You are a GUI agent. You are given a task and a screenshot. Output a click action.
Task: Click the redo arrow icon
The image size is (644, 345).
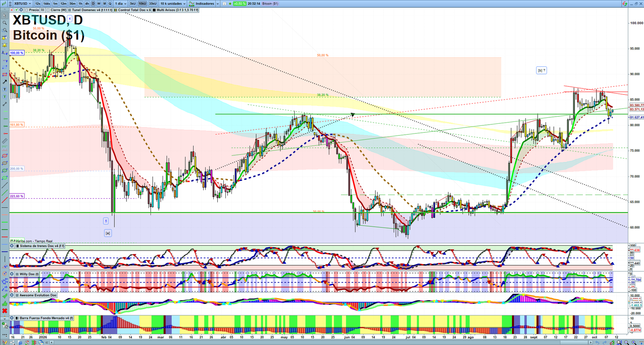tap(605, 343)
